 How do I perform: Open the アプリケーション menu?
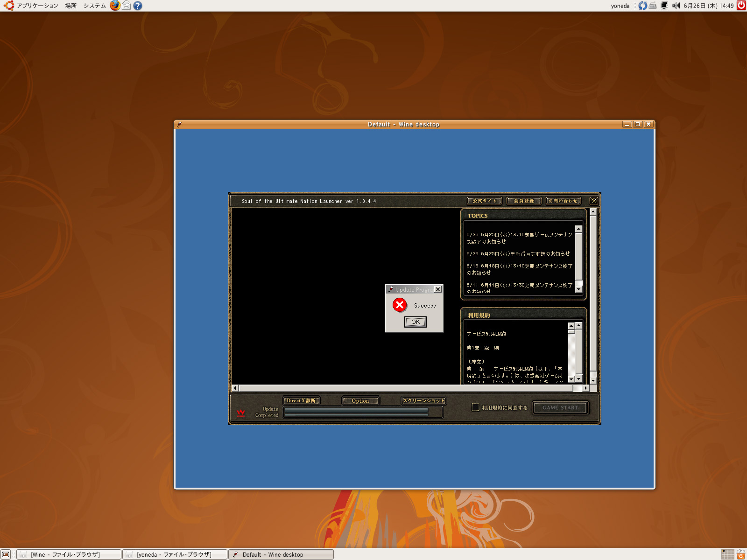pos(37,6)
